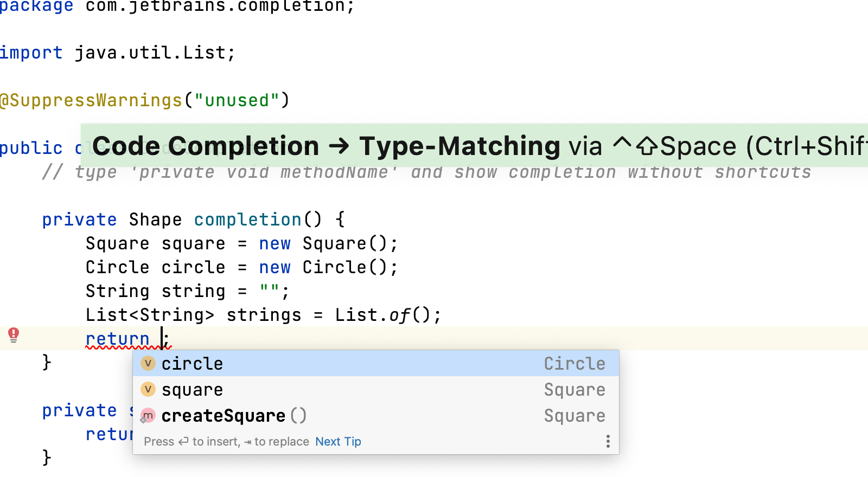
Task: Click the circle variable in Circle declaration
Action: point(193,267)
